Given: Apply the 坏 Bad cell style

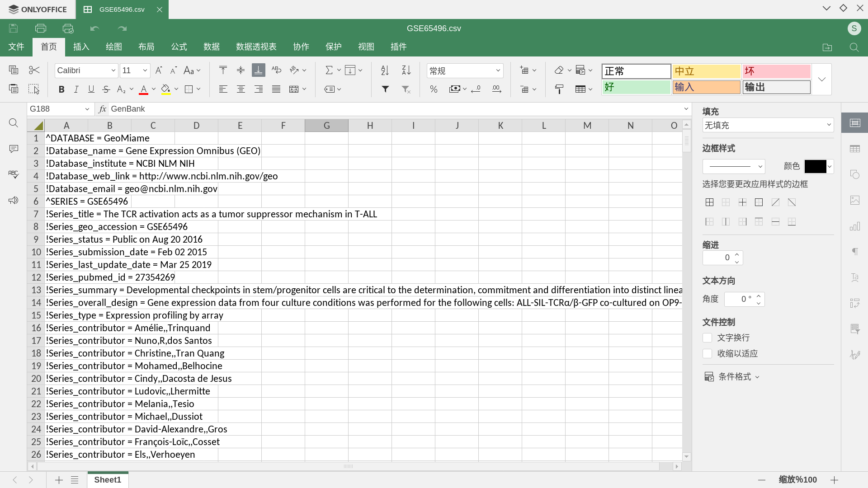Looking at the screenshot, I should coord(776,71).
